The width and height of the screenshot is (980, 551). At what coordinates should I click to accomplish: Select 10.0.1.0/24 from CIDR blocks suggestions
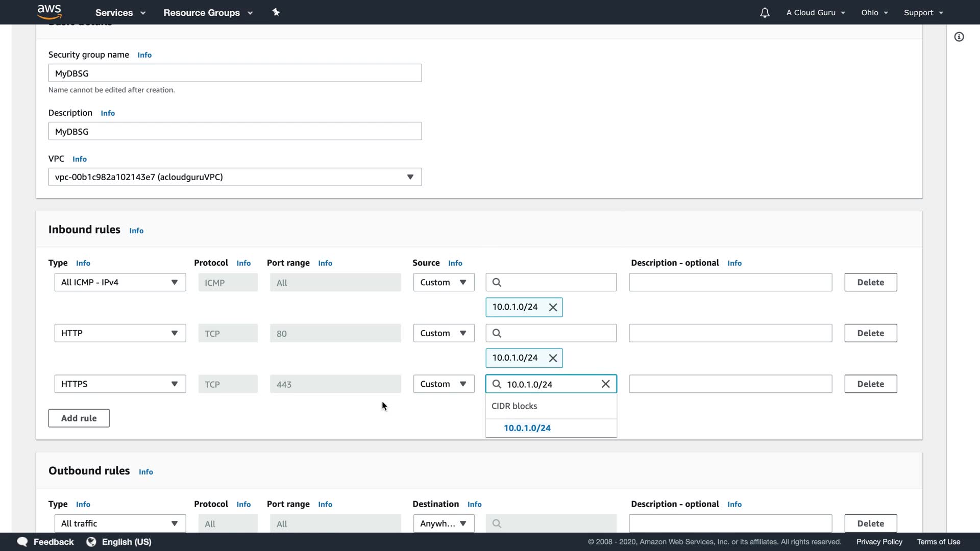(x=527, y=428)
